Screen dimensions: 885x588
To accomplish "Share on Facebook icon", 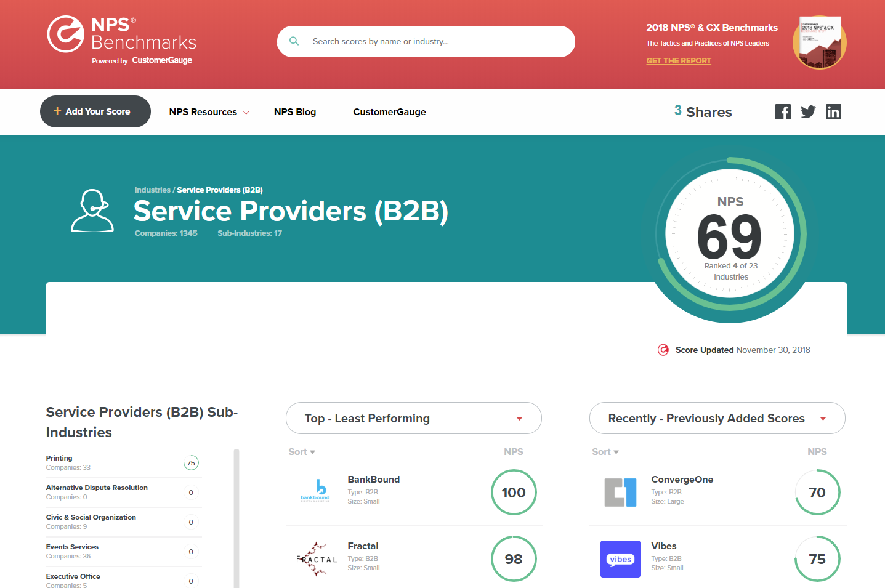I will 783,111.
